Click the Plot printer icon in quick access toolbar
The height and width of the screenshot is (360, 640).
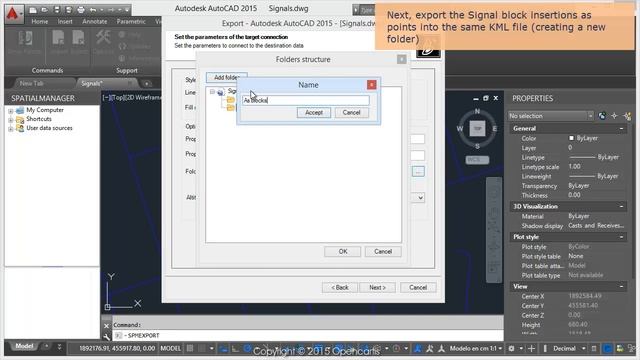pos(81,10)
